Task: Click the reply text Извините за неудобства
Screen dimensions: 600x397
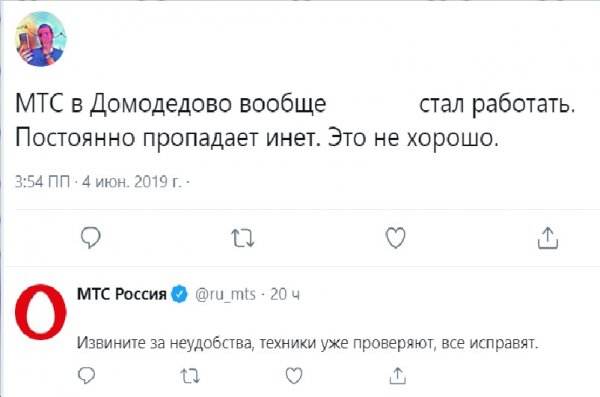Action: pos(165,343)
